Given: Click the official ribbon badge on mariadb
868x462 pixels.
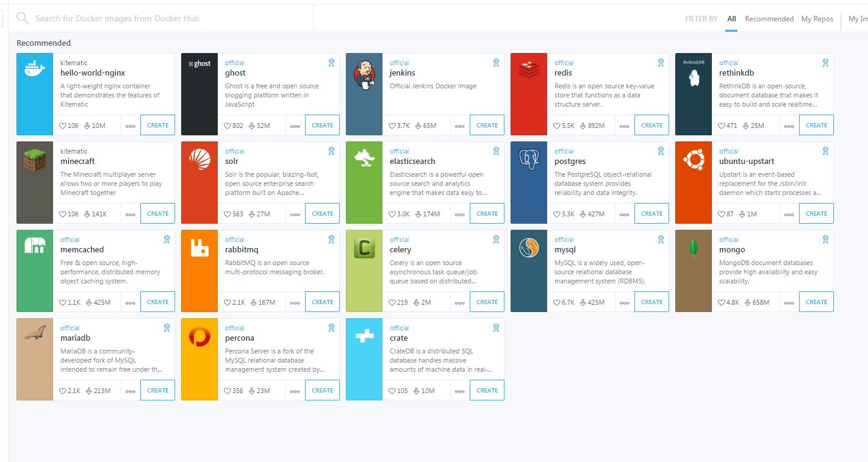Looking at the screenshot, I should click(167, 328).
